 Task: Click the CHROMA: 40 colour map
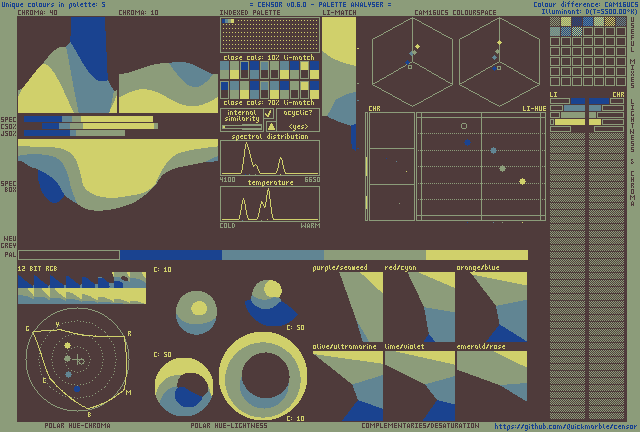pos(67,65)
